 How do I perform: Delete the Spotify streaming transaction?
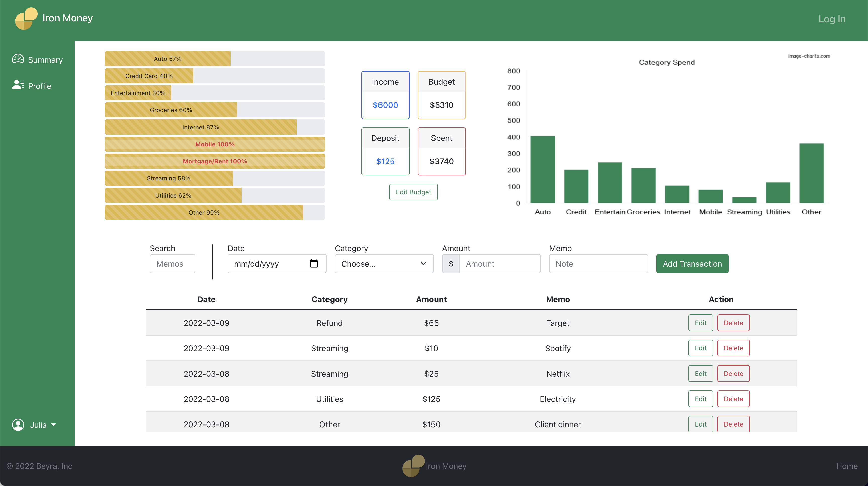click(x=733, y=348)
